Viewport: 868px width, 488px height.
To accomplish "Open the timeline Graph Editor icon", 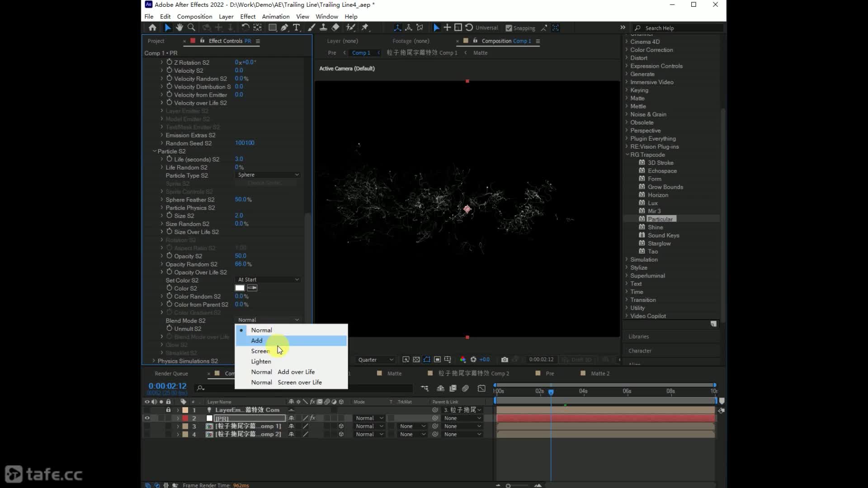I will [481, 389].
